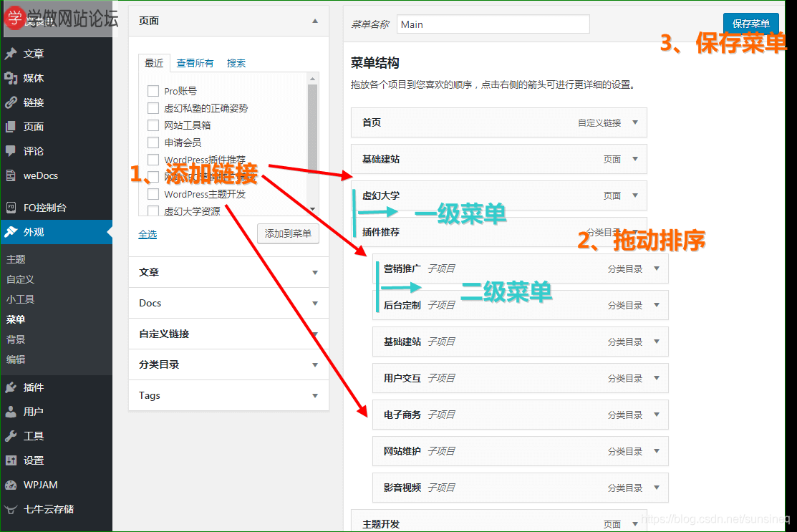Viewport: 797px width, 532px height.
Task: Switch to the 搜索 tab
Action: 236,63
